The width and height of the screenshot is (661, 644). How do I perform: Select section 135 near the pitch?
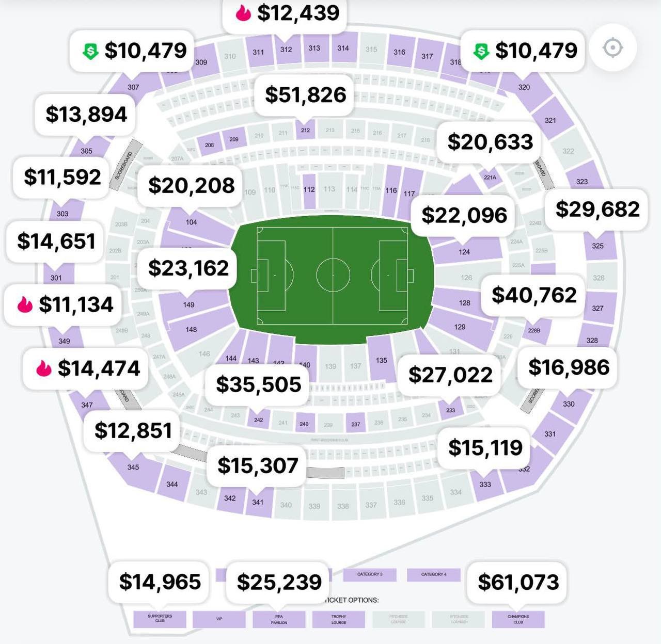tap(381, 359)
